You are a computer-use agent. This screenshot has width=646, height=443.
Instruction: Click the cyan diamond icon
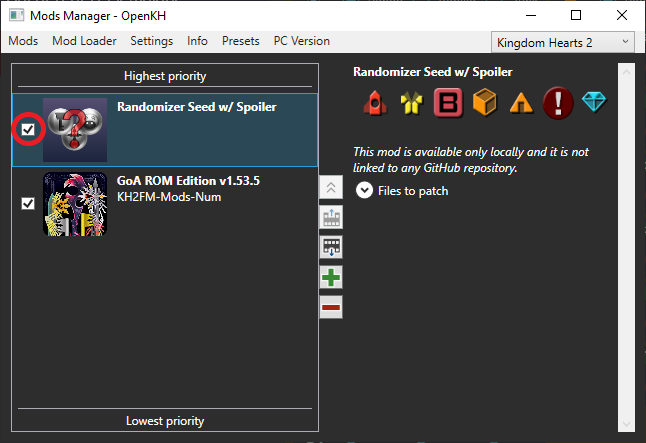(x=594, y=102)
